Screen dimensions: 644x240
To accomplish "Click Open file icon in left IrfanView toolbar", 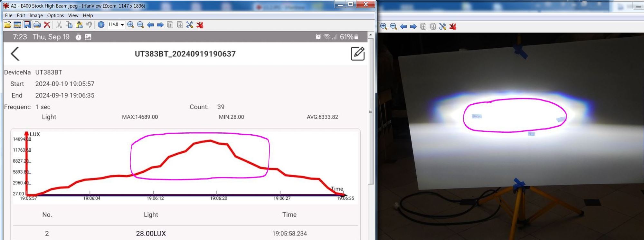I will point(7,25).
